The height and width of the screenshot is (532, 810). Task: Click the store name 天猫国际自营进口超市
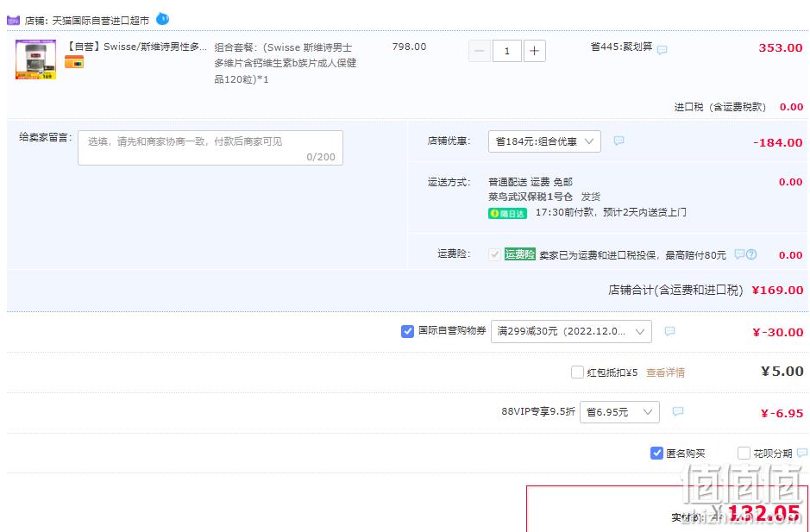101,21
